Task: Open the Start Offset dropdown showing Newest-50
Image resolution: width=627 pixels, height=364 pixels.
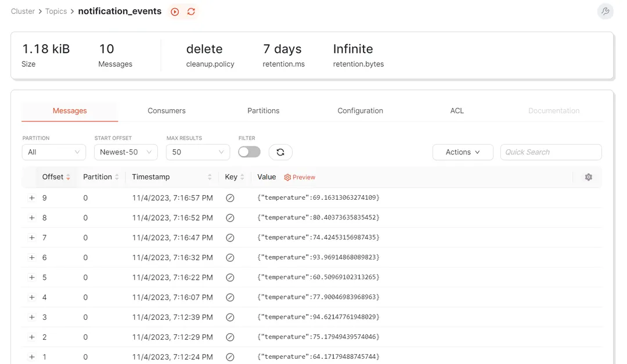Action: click(x=125, y=152)
